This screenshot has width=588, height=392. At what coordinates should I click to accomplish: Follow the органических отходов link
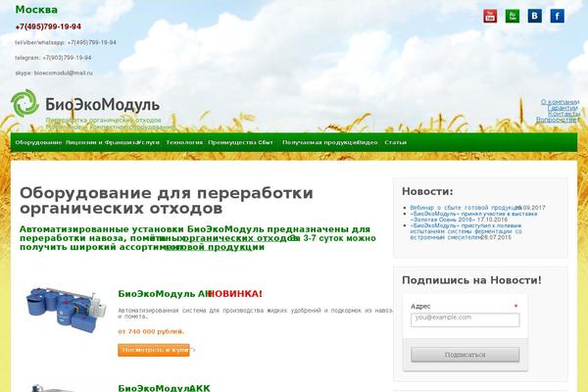[239, 238]
